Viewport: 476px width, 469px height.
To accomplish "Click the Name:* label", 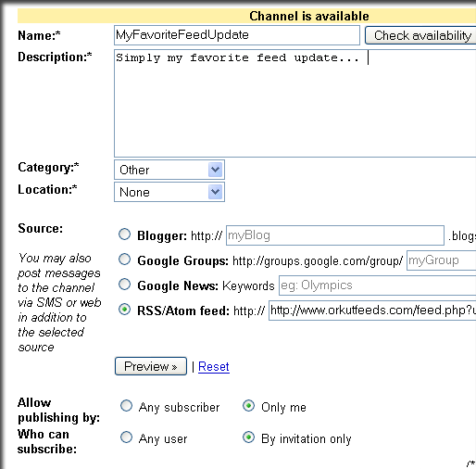I will point(39,35).
